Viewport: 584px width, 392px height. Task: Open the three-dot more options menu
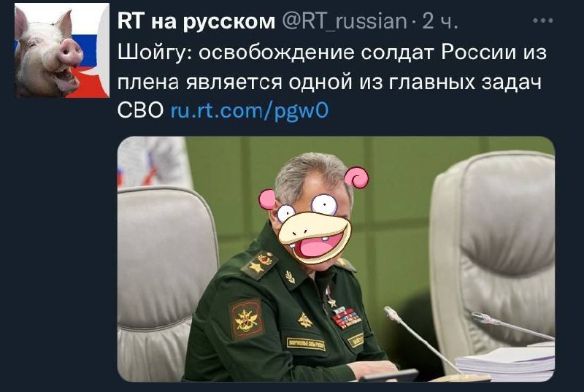542,21
